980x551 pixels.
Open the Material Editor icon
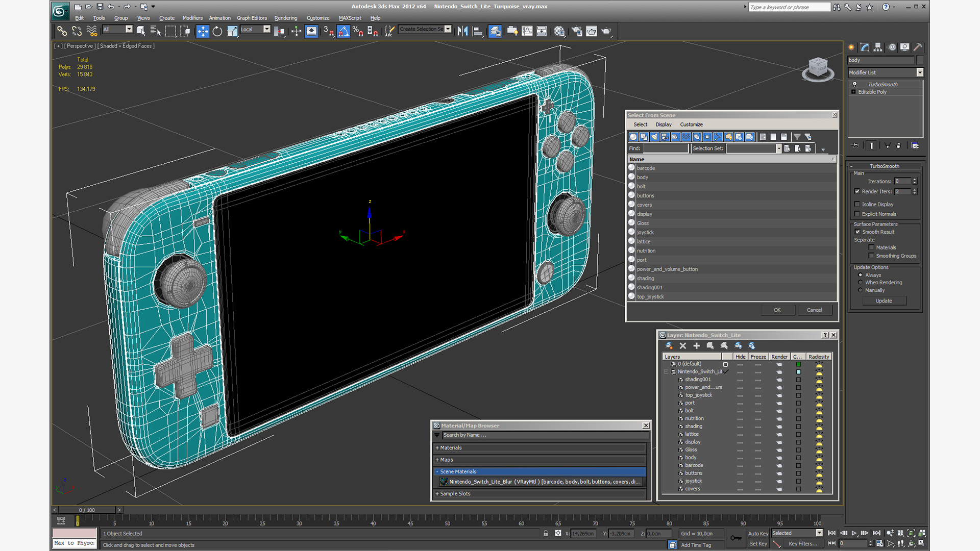tap(559, 31)
